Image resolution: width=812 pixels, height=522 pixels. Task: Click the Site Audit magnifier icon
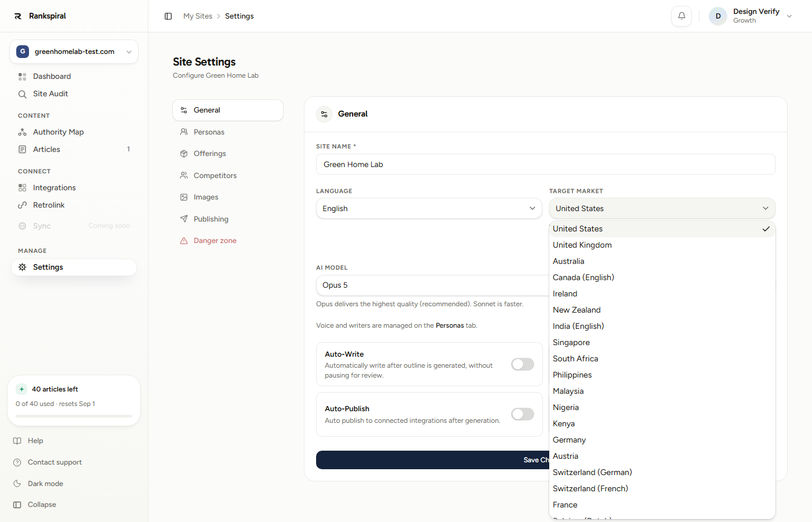[x=23, y=94]
